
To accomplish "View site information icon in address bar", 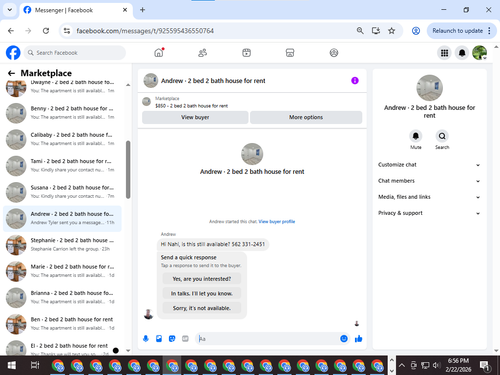I will [67, 31].
